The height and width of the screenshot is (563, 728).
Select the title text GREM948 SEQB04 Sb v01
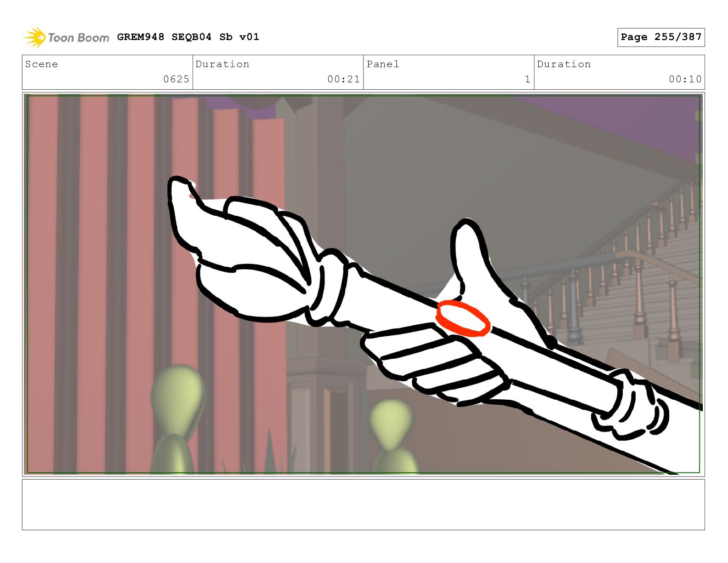click(188, 37)
